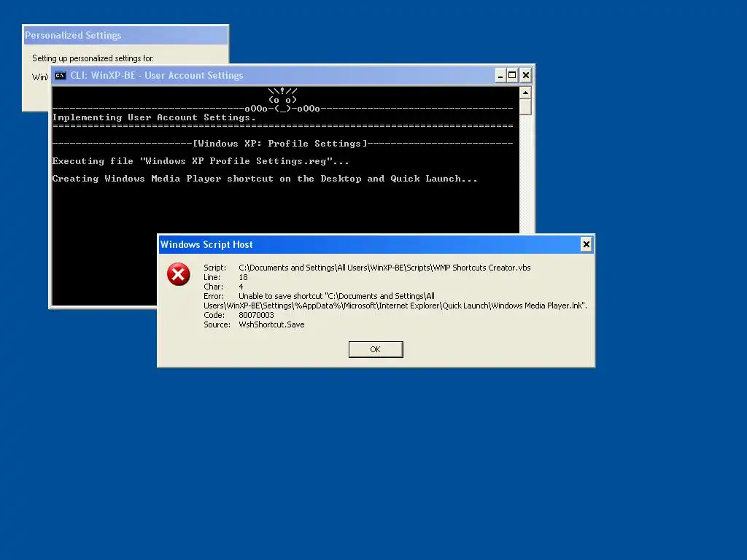This screenshot has height=560, width=747.
Task: Click the CLI window scrollbar thumb
Action: (525, 106)
